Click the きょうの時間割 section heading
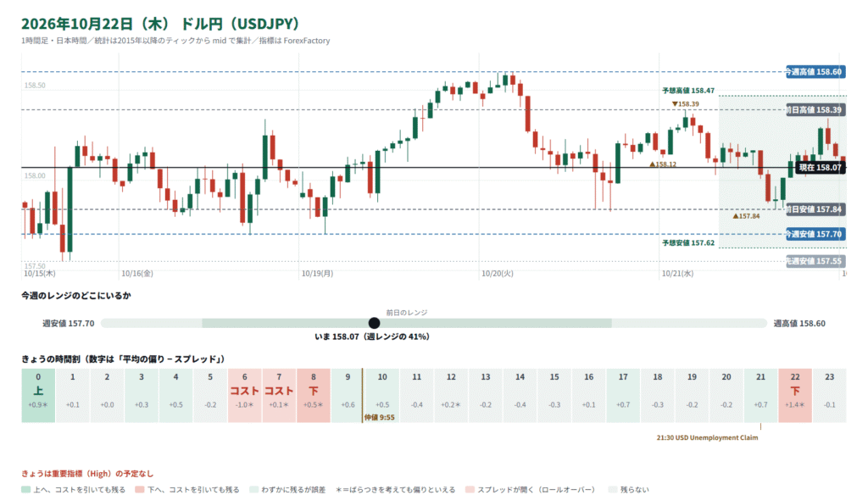This screenshot has width=868, height=495. point(124,359)
